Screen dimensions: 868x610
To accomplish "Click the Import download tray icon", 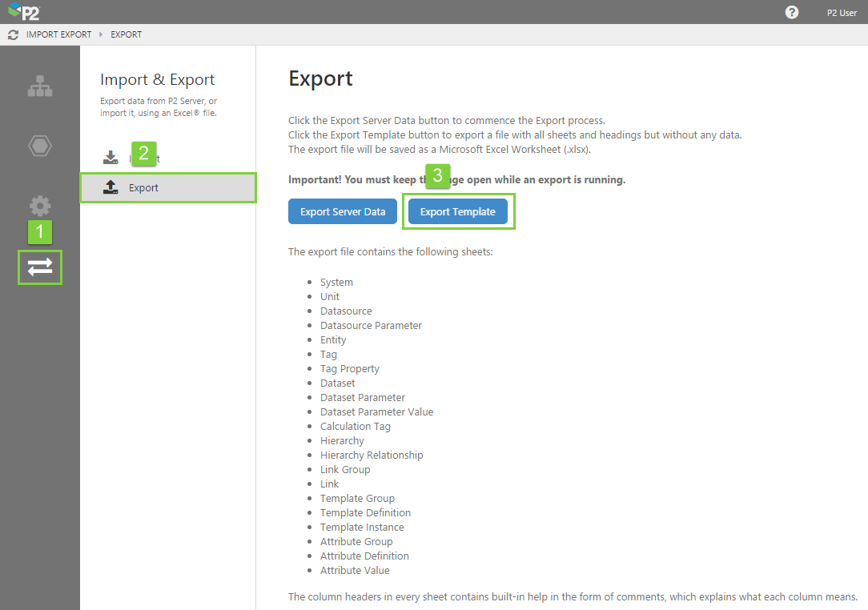I will coord(111,158).
